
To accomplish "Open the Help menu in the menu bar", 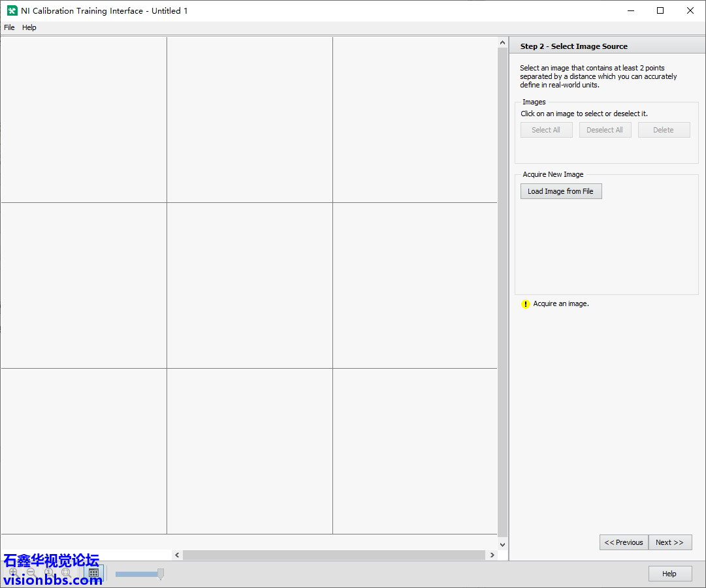I will (29, 27).
